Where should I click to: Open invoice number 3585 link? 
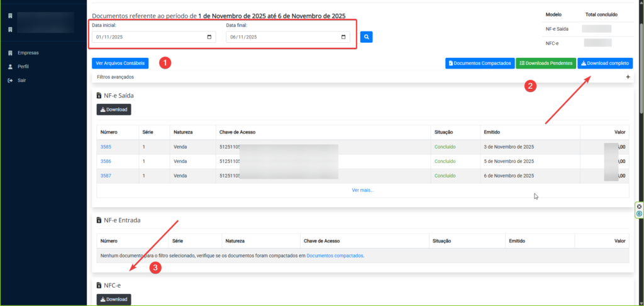coord(106,147)
